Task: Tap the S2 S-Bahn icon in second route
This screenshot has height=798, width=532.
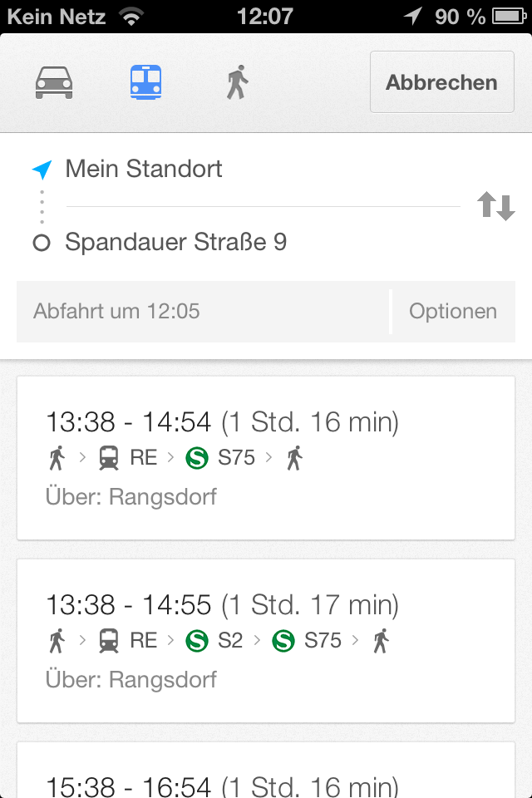Action: [196, 641]
